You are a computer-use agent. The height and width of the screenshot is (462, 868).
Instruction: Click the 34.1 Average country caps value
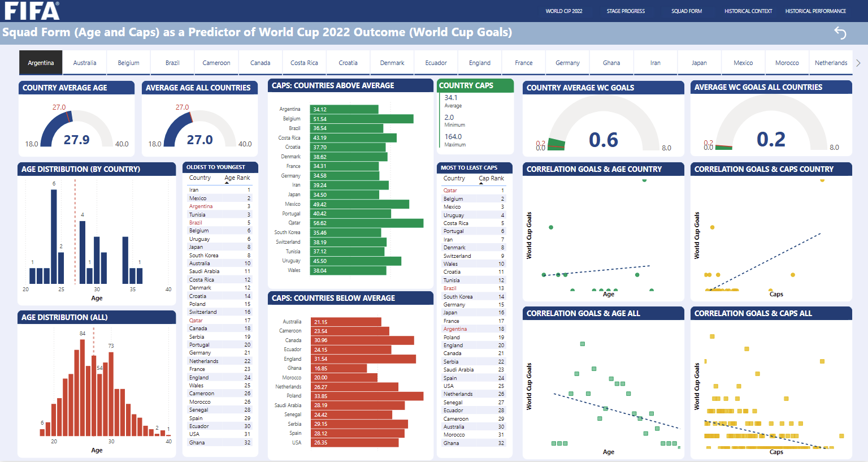[x=451, y=98]
